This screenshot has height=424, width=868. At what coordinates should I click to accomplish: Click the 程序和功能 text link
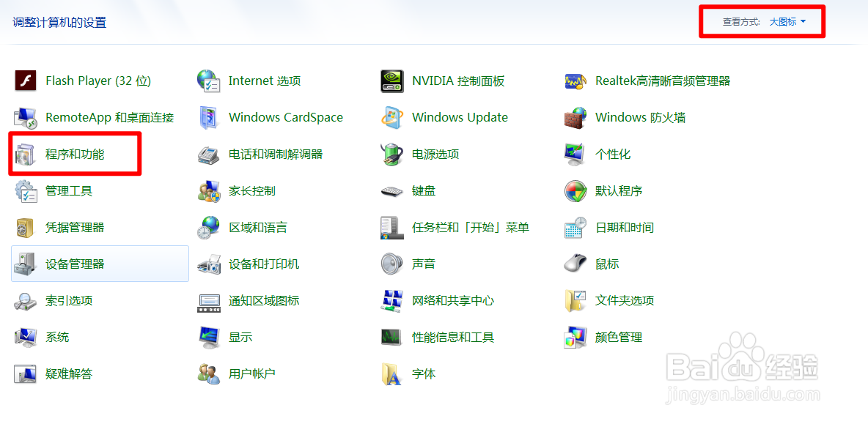coord(75,155)
